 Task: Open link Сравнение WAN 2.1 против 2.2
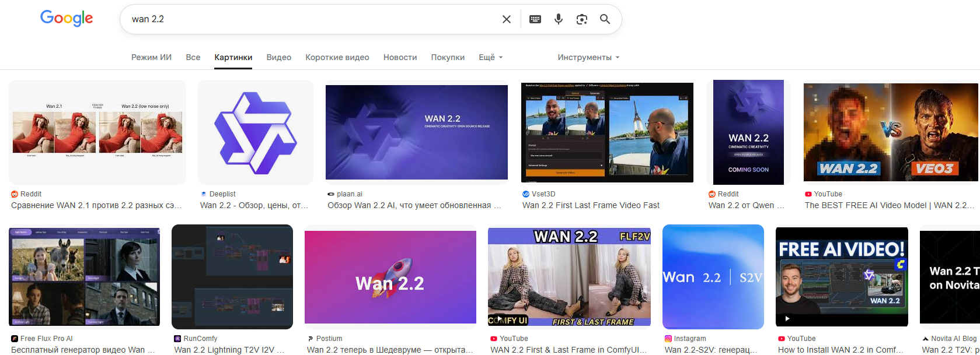[96, 205]
